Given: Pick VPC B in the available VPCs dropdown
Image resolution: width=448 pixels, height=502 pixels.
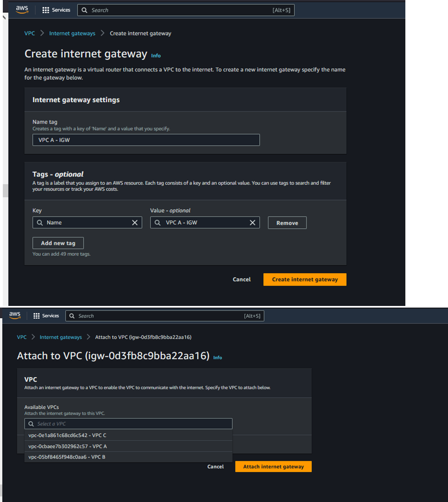Looking at the screenshot, I should click(67, 457).
